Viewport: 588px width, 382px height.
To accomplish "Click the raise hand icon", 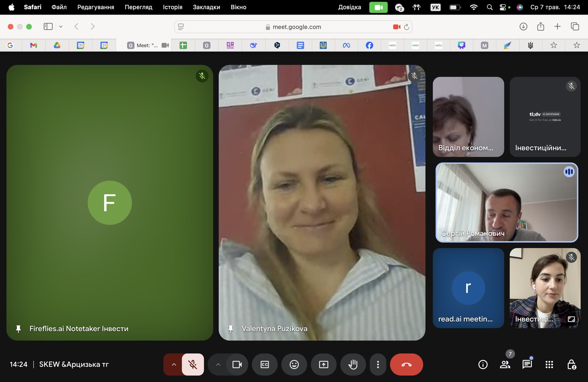I will [x=353, y=364].
